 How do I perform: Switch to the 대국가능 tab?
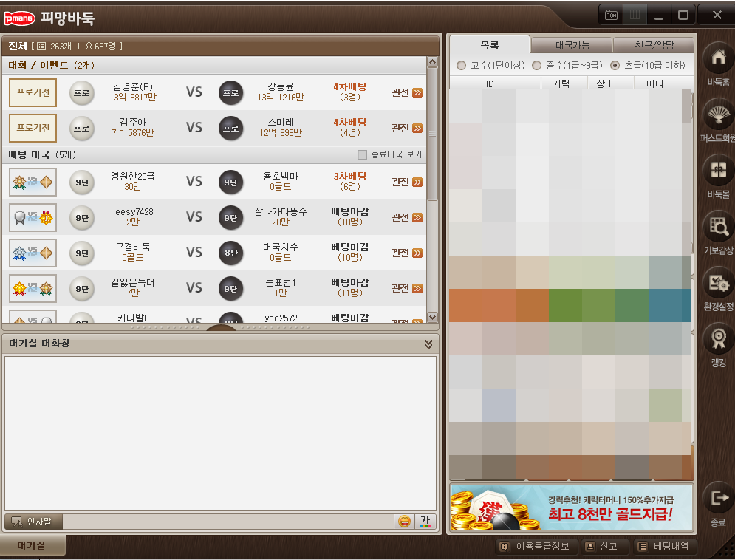tap(572, 45)
